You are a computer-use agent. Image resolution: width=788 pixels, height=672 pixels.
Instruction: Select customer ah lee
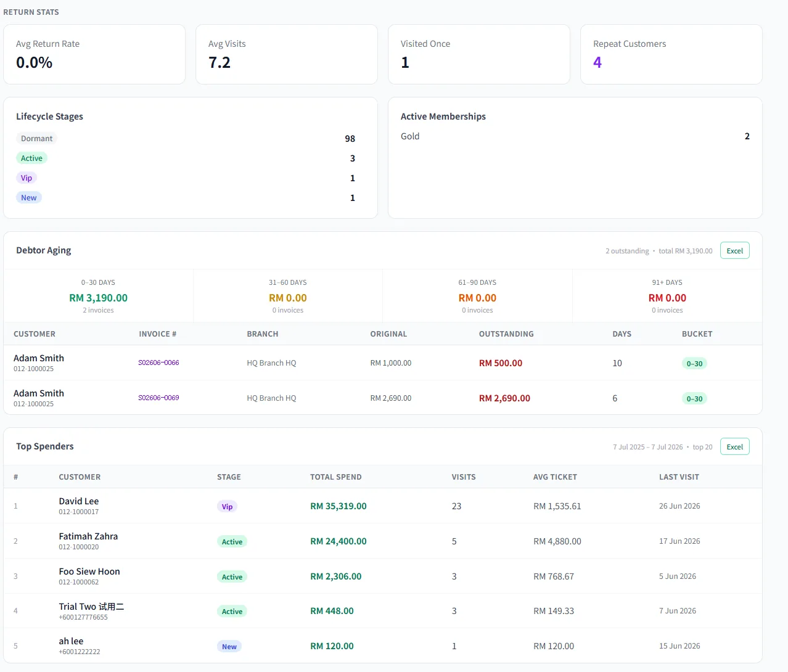(71, 641)
